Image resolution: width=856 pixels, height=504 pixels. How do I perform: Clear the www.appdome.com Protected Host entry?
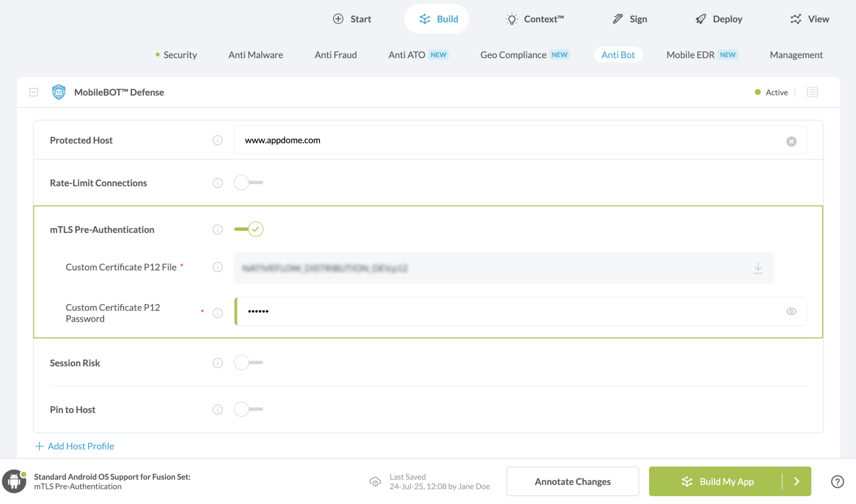tap(791, 141)
